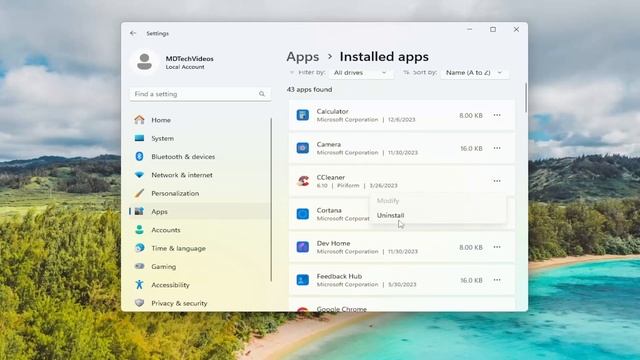This screenshot has width=640, height=360.
Task: Click the Installed apps breadcrumb title
Action: click(384, 57)
